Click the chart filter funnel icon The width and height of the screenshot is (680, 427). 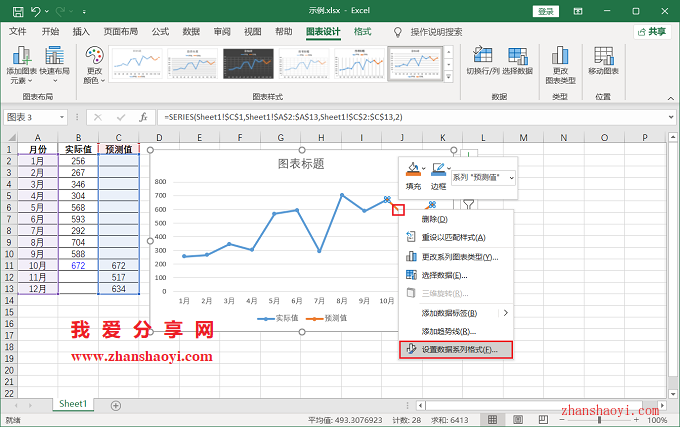pos(468,204)
